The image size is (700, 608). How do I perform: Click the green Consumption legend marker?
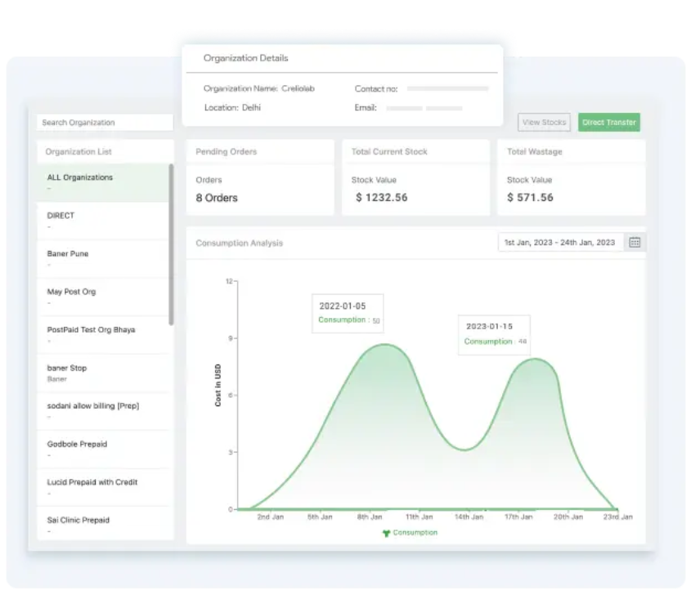tap(386, 532)
